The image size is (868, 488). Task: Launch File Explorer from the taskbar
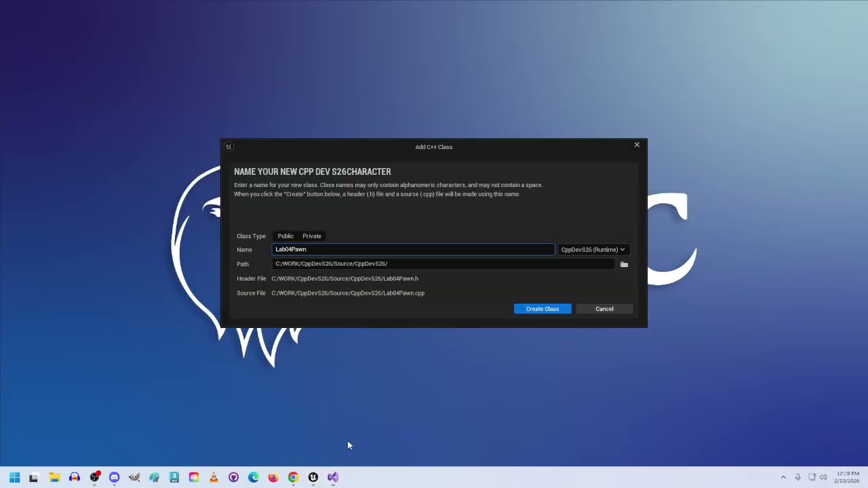pos(54,477)
